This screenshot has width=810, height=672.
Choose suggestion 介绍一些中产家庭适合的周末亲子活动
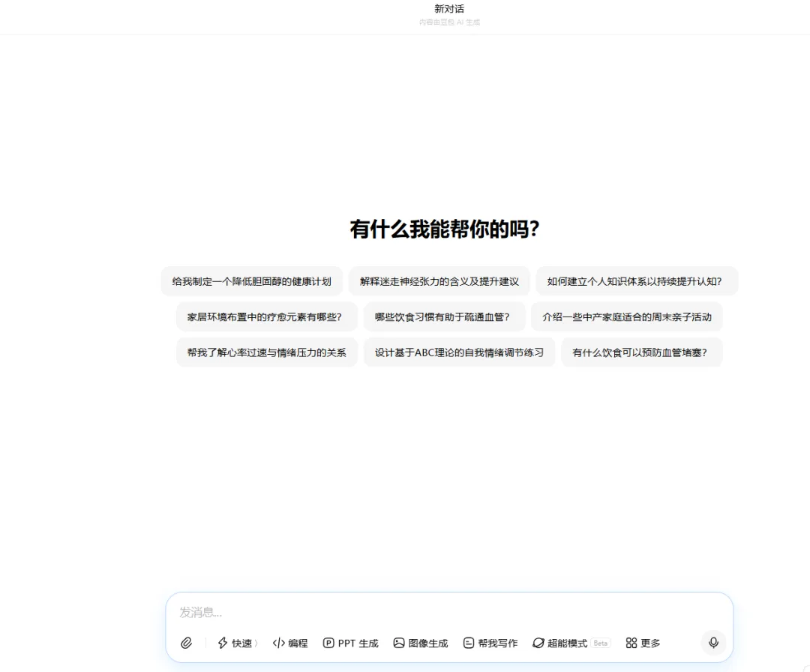coord(626,316)
